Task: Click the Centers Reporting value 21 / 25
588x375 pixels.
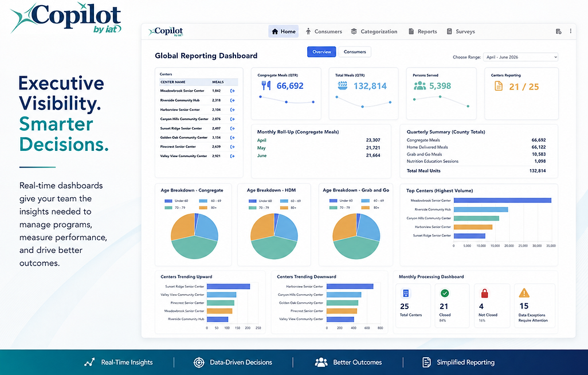Action: pyautogui.click(x=524, y=87)
